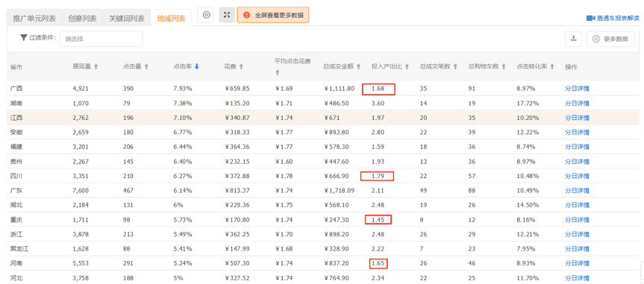Open 分日详情 for 重庆 row
This screenshot has height=284, width=644.
click(x=577, y=220)
